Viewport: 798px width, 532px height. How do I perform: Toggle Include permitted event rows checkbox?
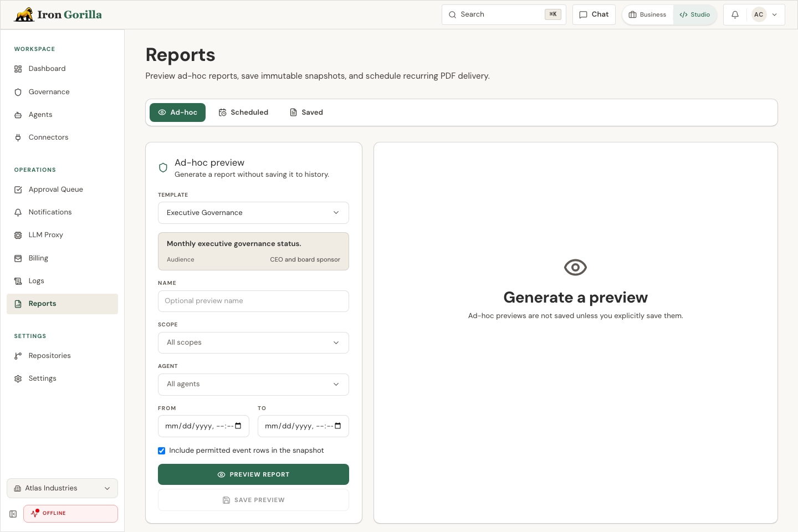click(162, 451)
